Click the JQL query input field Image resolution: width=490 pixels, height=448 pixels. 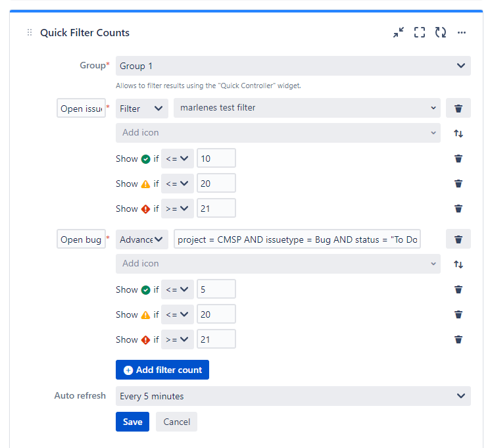[x=297, y=239]
